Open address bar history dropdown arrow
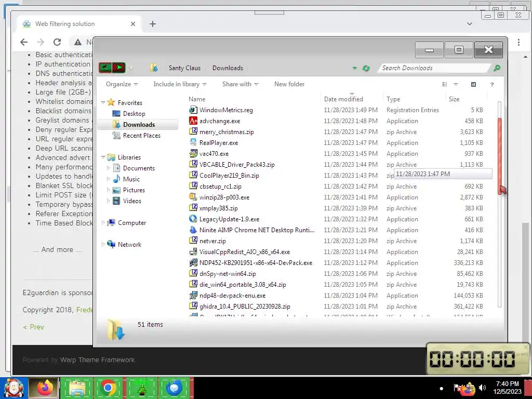 (x=354, y=68)
